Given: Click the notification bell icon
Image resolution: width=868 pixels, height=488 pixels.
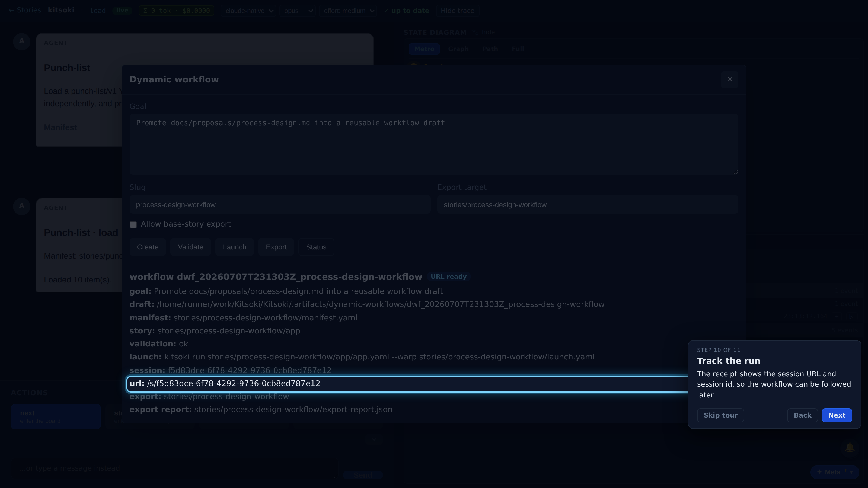Looking at the screenshot, I should pos(850,448).
